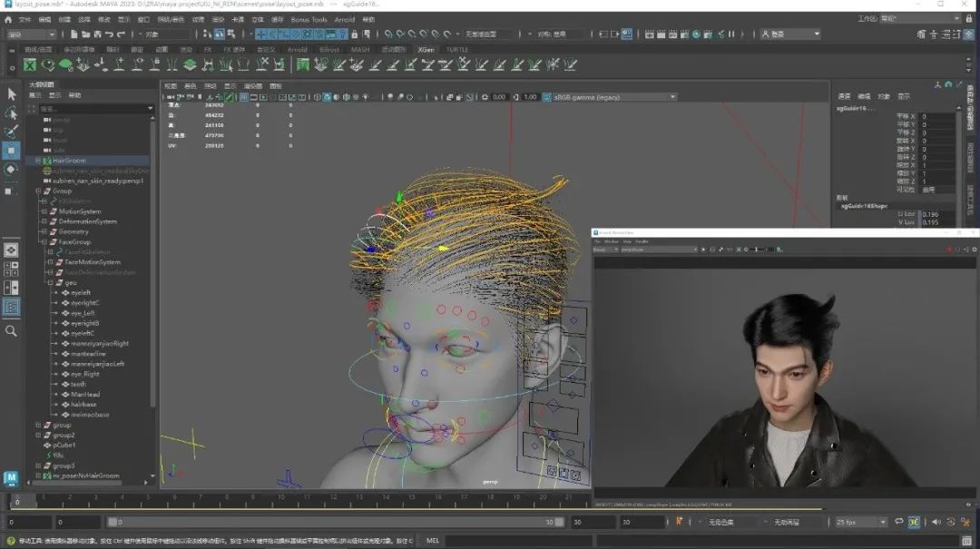
Task: Open the search magnifier in left toolbox
Action: coord(12,331)
